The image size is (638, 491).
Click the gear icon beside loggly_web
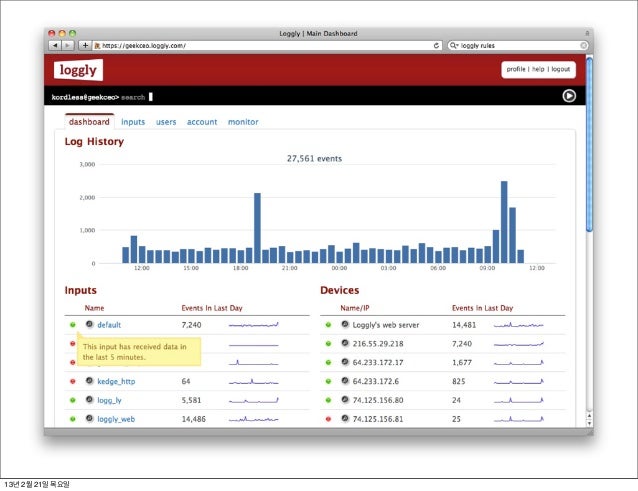tap(90, 419)
